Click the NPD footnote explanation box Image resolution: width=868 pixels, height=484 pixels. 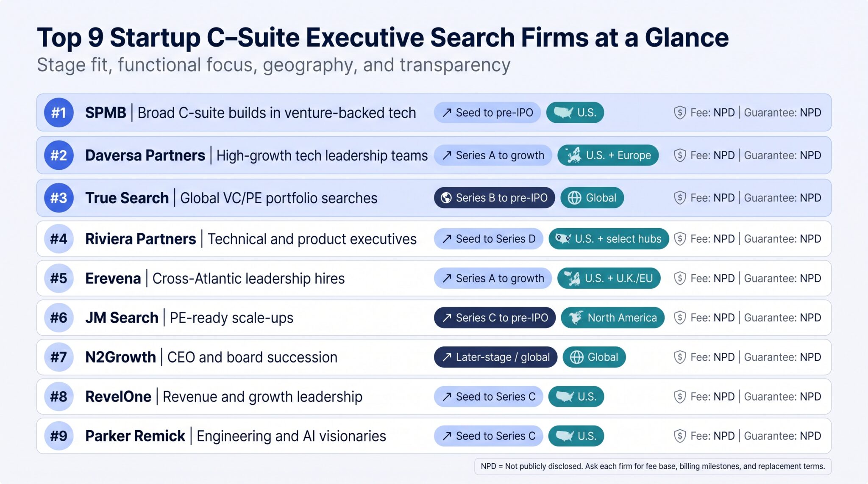tap(653, 466)
